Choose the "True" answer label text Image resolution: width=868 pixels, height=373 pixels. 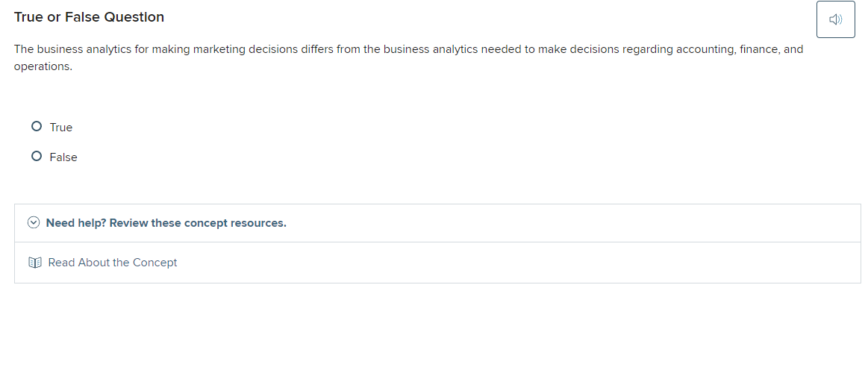tap(61, 128)
